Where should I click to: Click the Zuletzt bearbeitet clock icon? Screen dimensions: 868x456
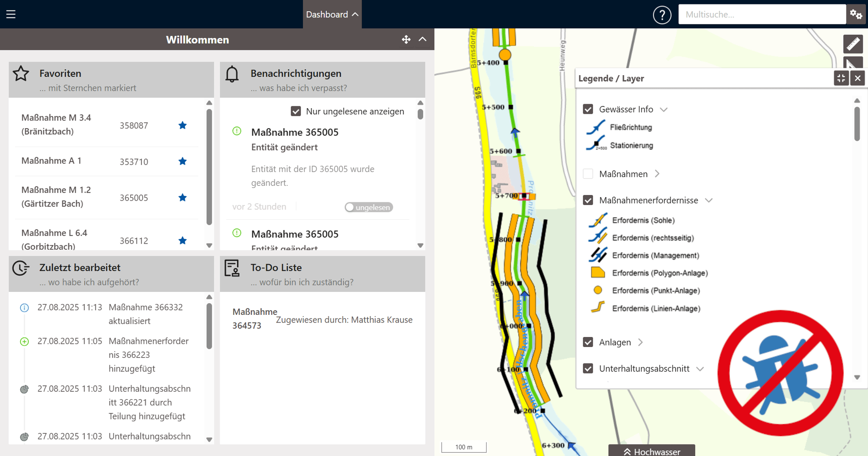coord(20,268)
